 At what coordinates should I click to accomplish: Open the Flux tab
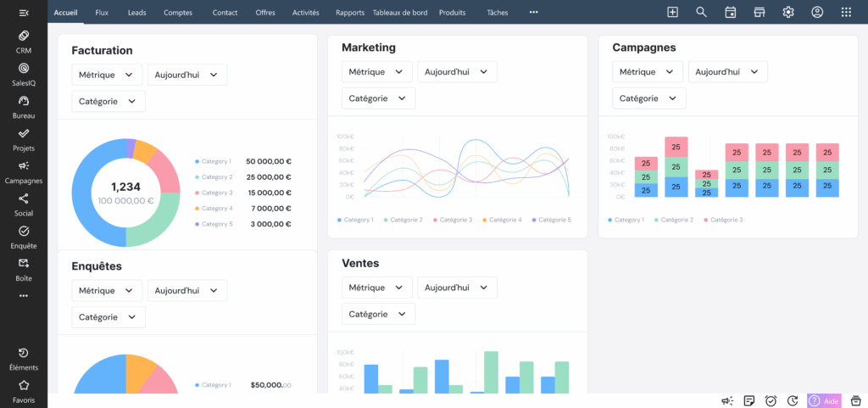102,12
